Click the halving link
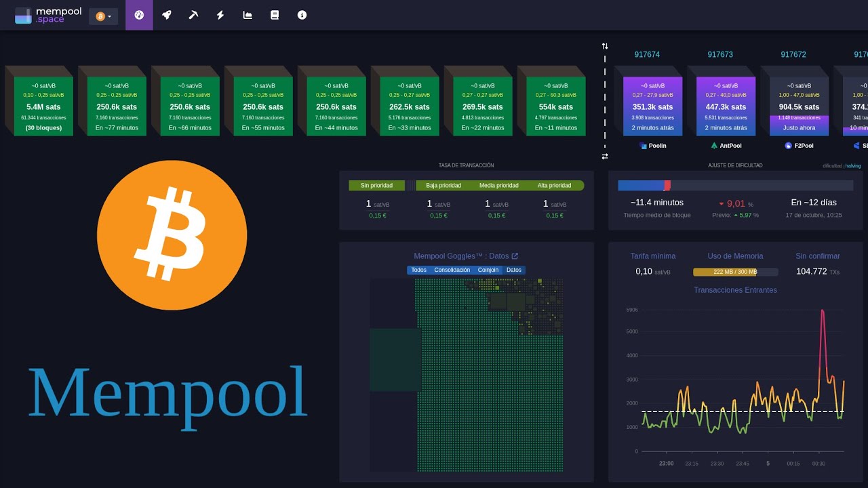 (x=853, y=165)
